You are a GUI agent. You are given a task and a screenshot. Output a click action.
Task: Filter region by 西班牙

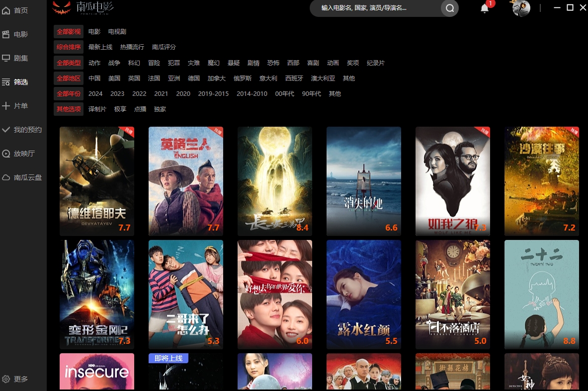click(x=294, y=78)
